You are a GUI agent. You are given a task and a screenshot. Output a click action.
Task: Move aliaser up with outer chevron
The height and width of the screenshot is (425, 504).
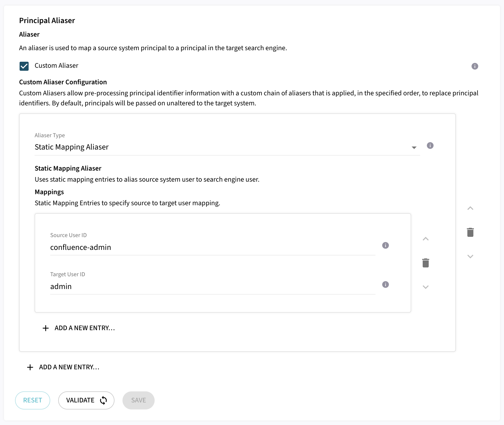coord(470,208)
